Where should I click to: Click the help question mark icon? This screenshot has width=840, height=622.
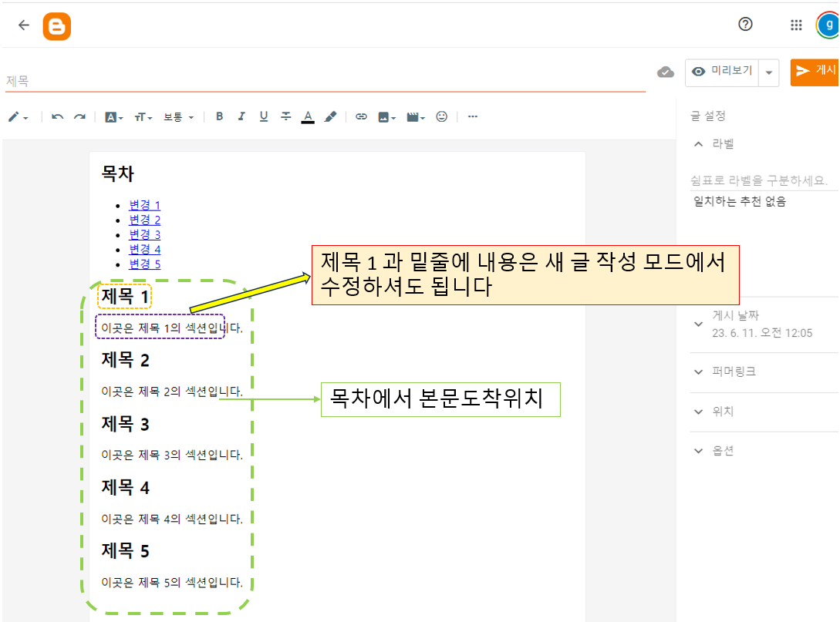point(745,25)
